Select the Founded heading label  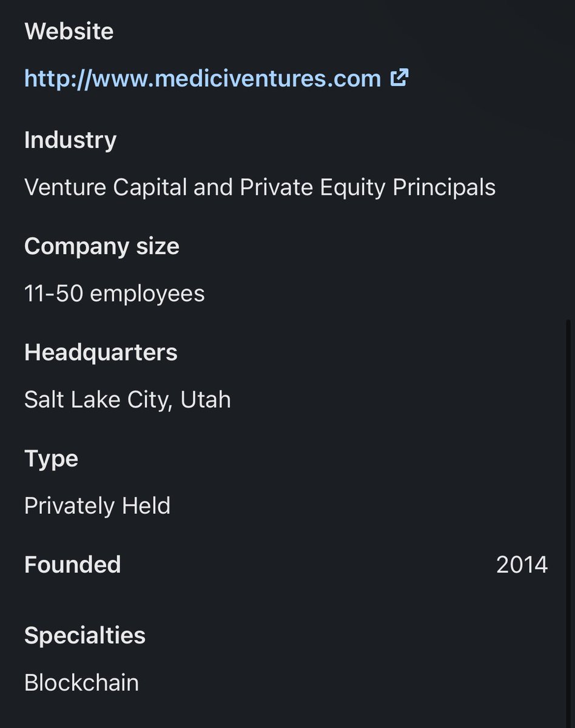pyautogui.click(x=72, y=565)
